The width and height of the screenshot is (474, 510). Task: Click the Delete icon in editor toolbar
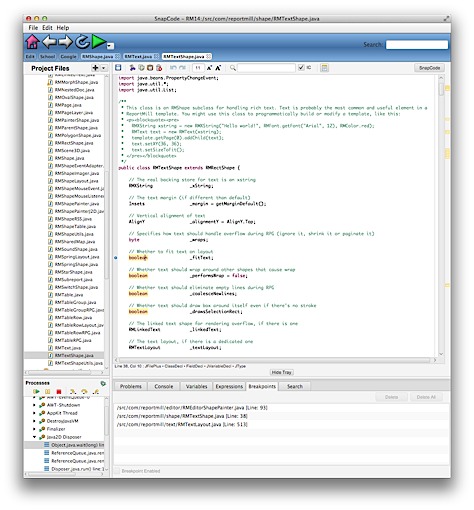pos(159,68)
